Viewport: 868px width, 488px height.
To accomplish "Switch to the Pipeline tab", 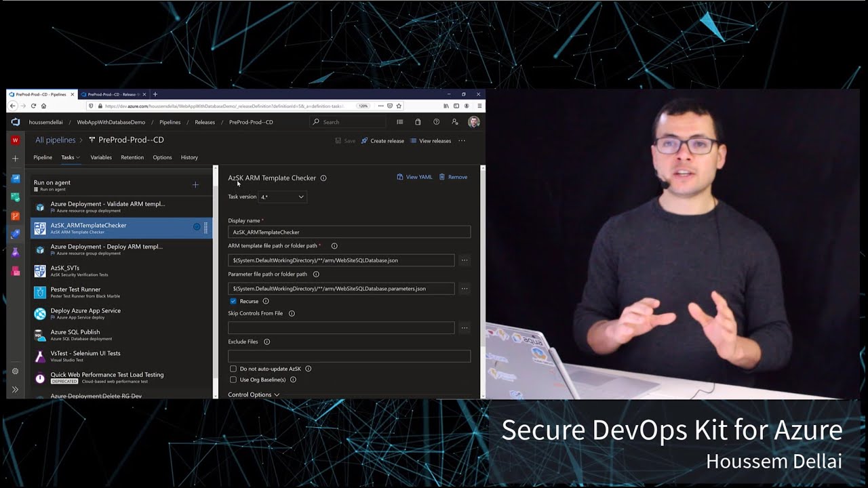I will coord(43,157).
